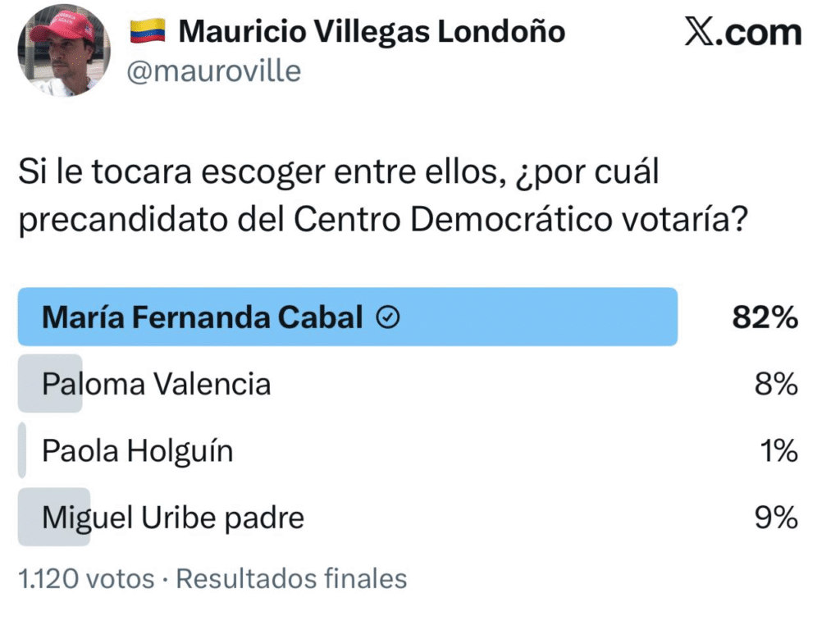This screenshot has height=630, width=840.
Task: Select the María Fernanda Cabal option
Action: coord(202,317)
